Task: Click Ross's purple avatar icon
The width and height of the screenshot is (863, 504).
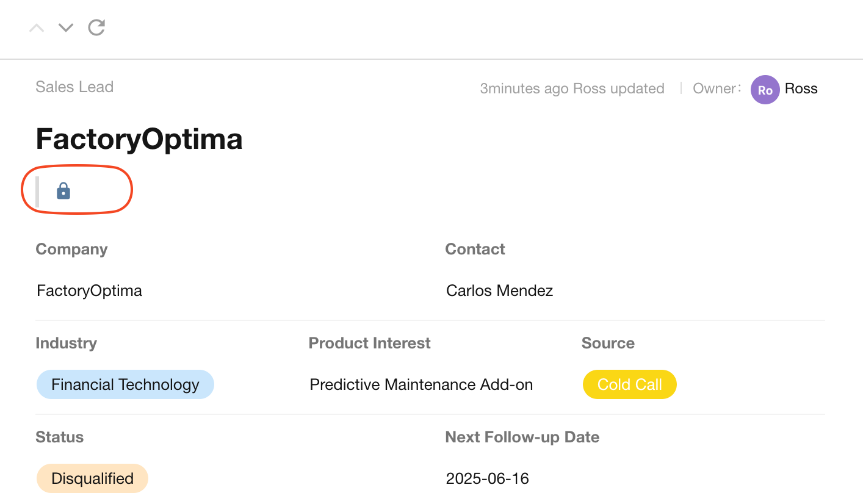Action: click(x=765, y=90)
